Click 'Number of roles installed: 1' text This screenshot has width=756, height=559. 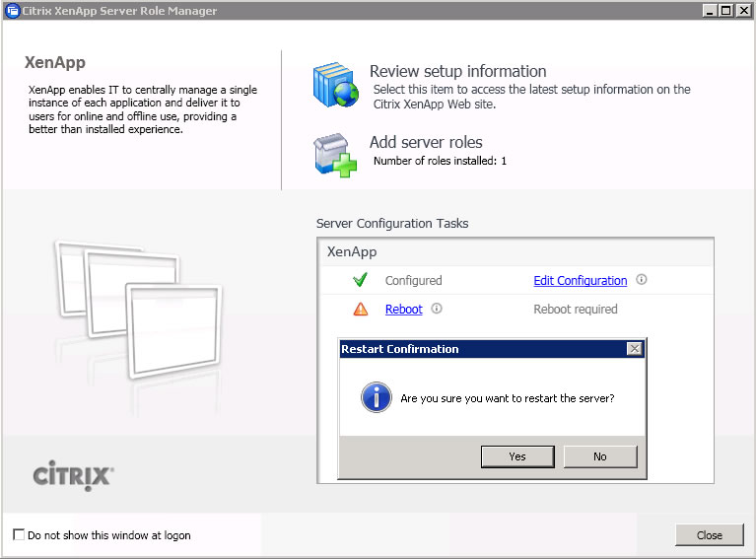440,161
